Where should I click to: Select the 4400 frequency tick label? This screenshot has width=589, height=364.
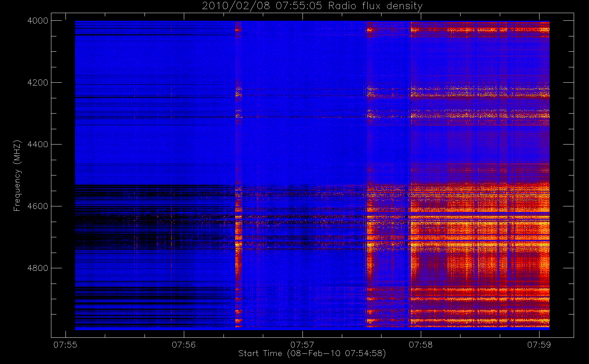[38, 145]
